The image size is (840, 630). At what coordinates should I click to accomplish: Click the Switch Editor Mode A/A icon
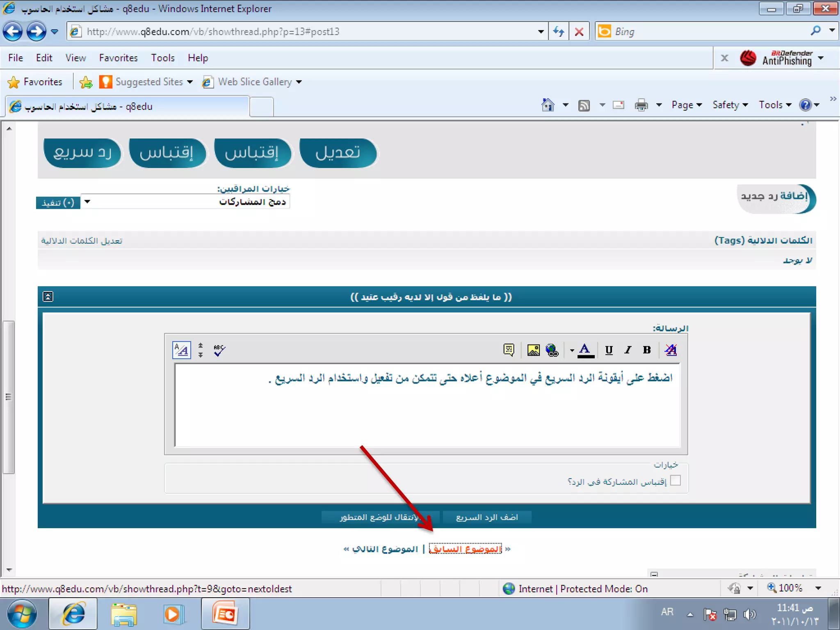point(181,350)
